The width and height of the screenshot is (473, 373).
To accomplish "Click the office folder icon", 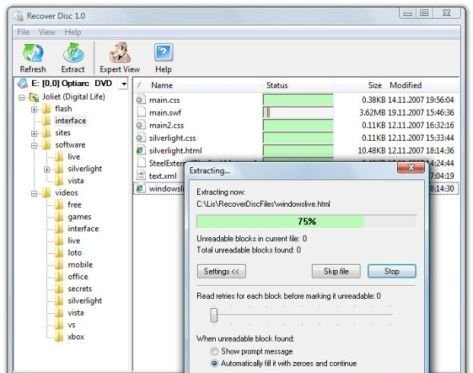I will pos(59,277).
